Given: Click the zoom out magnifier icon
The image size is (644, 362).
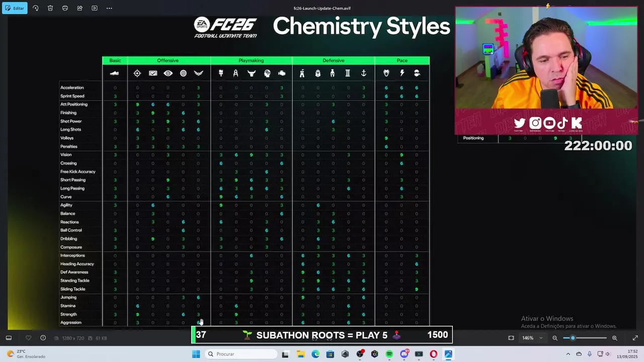Looking at the screenshot, I should coord(555,338).
